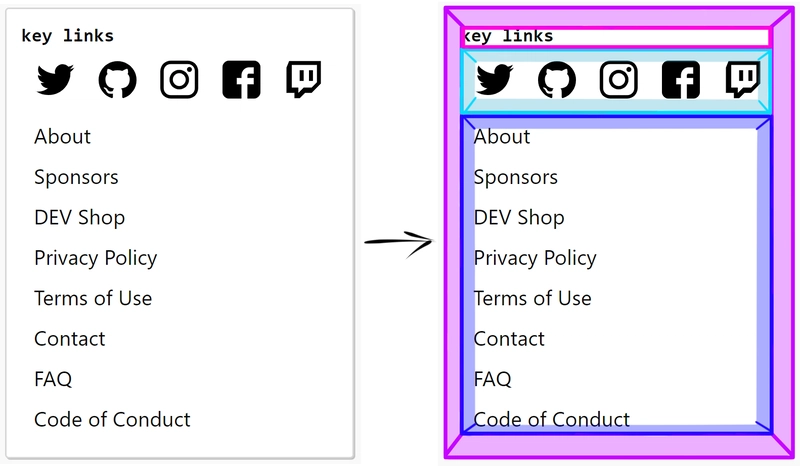Open the GitHub icon inside the cyan-outlined box
This screenshot has height=466, width=800.
point(557,79)
